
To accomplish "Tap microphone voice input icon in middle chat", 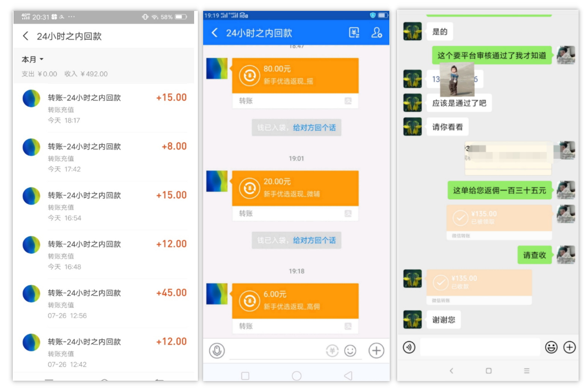I will point(217,351).
